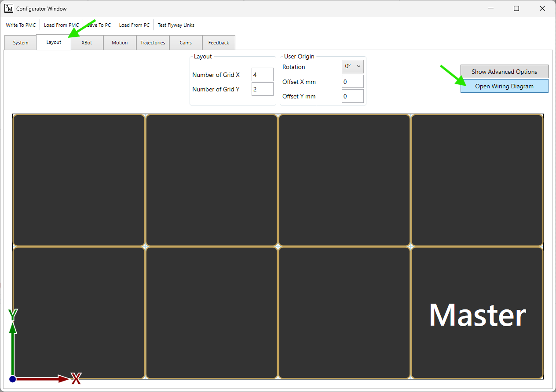Viewport: 556px width, 392px height.
Task: Open the Cams tab
Action: point(186,43)
